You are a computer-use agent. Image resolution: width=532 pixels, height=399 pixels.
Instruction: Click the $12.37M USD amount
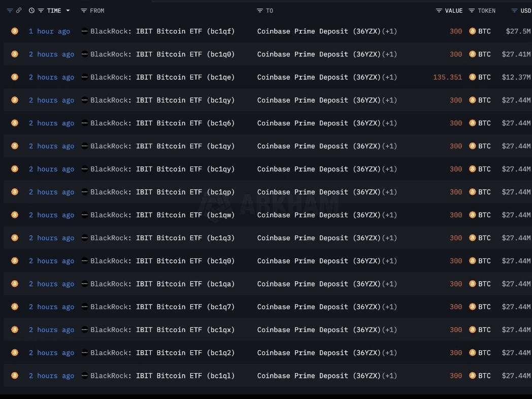516,77
